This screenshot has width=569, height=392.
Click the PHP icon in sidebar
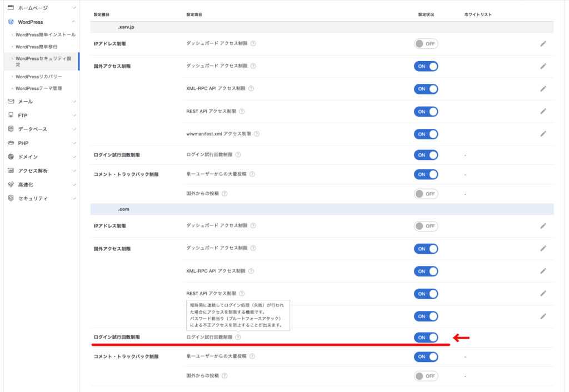[x=11, y=143]
